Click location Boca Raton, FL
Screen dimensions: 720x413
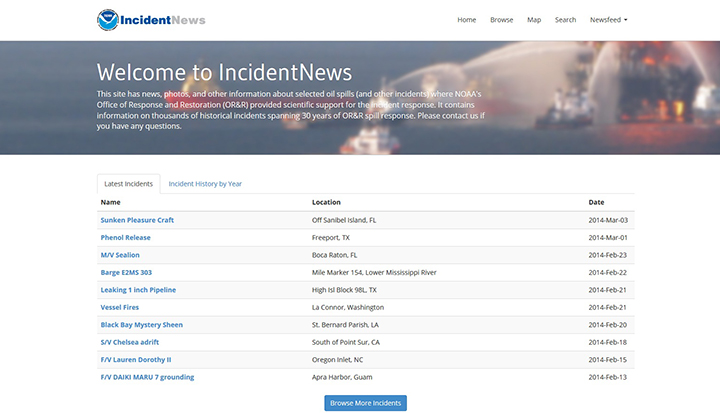[334, 255]
